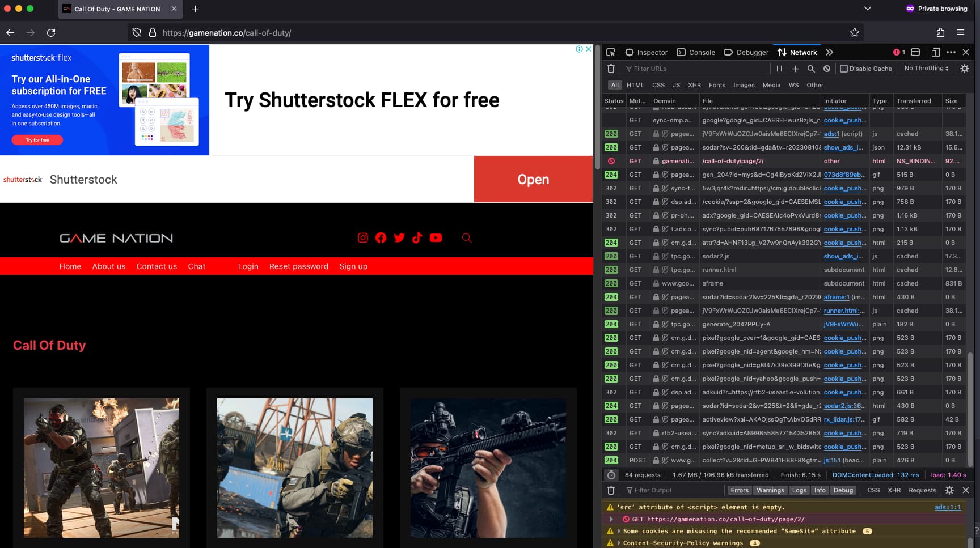The height and width of the screenshot is (548, 980).
Task: Toggle console Errors filter
Action: coord(739,490)
